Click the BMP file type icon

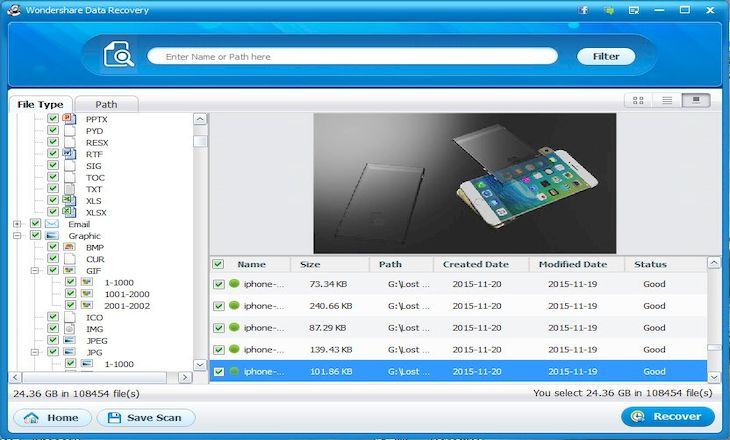(69, 247)
